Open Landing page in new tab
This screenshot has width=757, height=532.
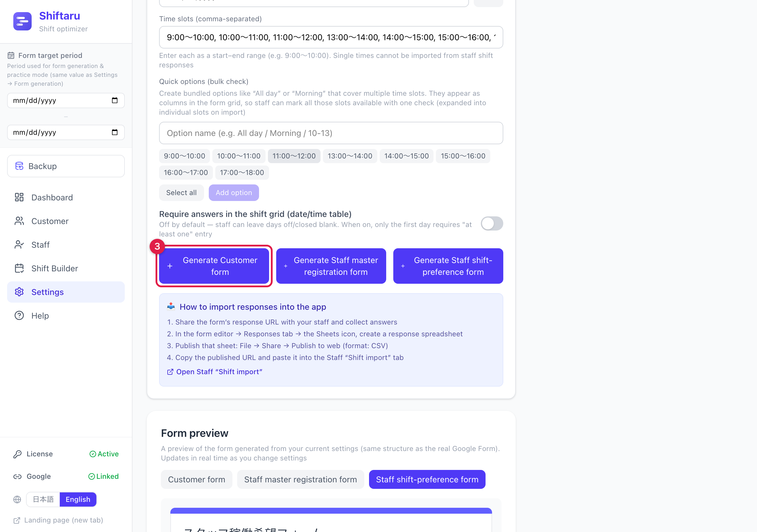coord(58,520)
